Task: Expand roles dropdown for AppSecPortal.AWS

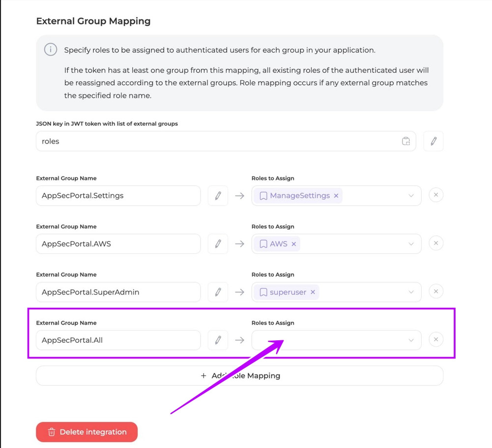Action: tap(411, 244)
